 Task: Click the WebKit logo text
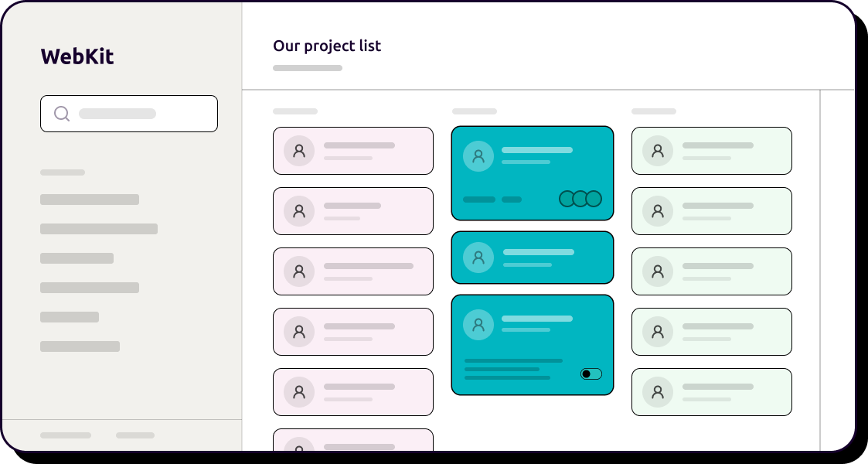tap(77, 56)
